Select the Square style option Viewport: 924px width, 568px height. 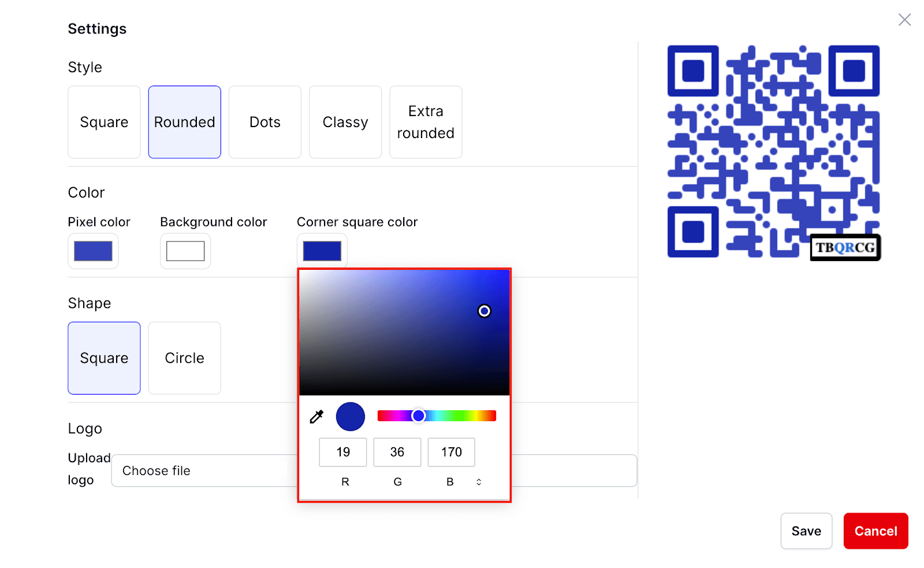click(104, 122)
